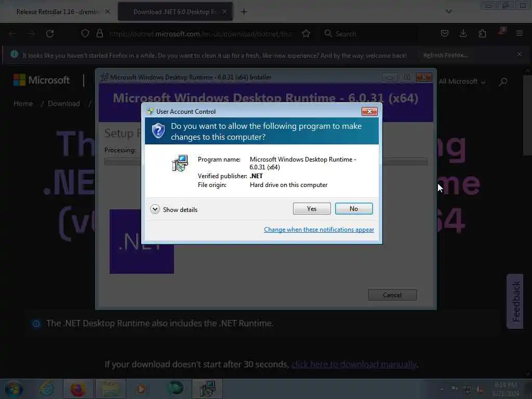Open volume speaker tray icon
The width and height of the screenshot is (532, 399).
click(x=480, y=390)
